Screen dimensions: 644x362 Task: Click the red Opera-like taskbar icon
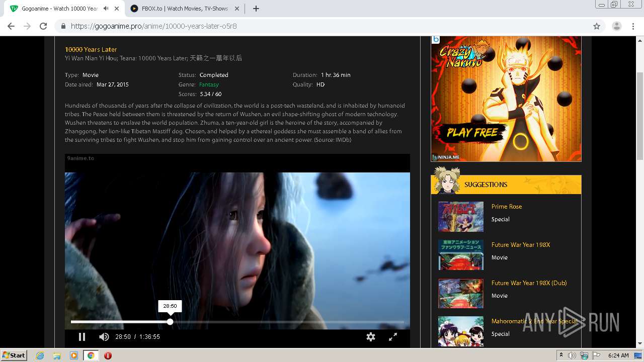(108, 355)
